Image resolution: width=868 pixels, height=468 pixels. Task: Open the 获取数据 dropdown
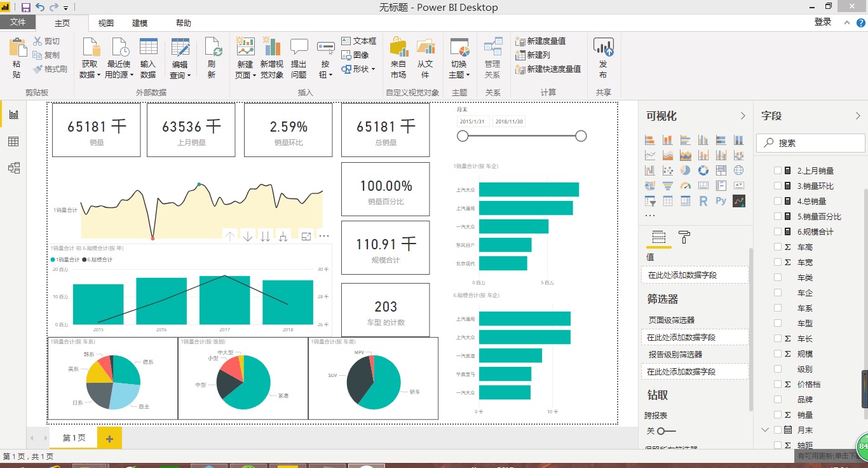(90, 59)
